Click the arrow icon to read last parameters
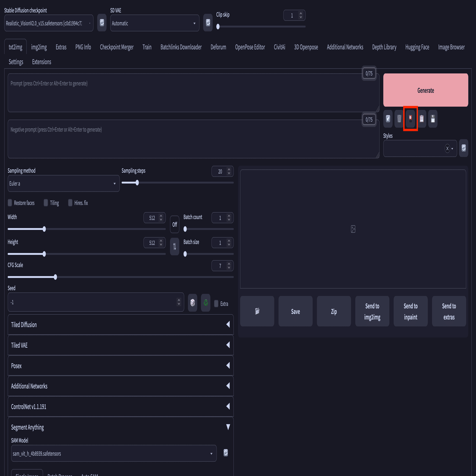 pyautogui.click(x=388, y=119)
